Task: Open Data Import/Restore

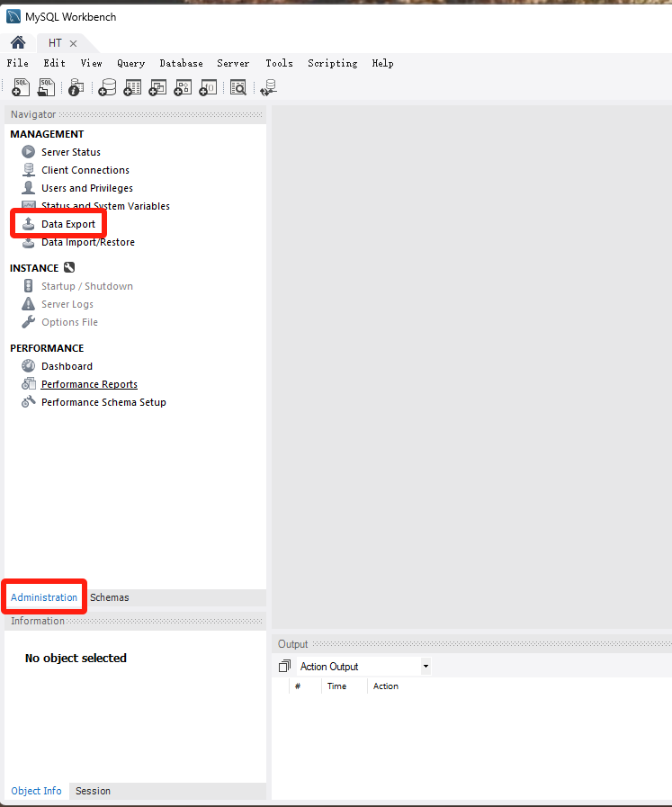Action: click(x=88, y=242)
